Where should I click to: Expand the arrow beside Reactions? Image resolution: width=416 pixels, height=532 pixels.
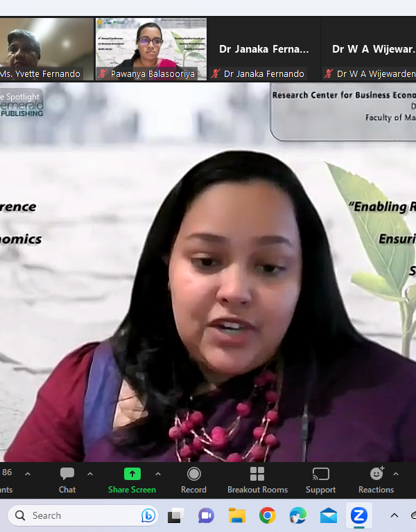(x=396, y=475)
